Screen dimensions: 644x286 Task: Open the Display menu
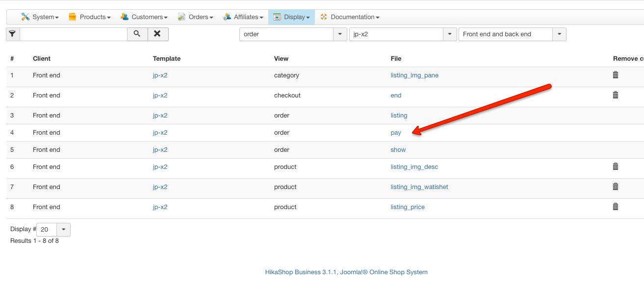[x=292, y=17]
